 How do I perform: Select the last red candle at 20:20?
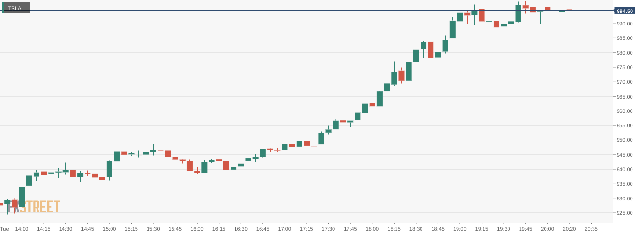coord(569,10)
